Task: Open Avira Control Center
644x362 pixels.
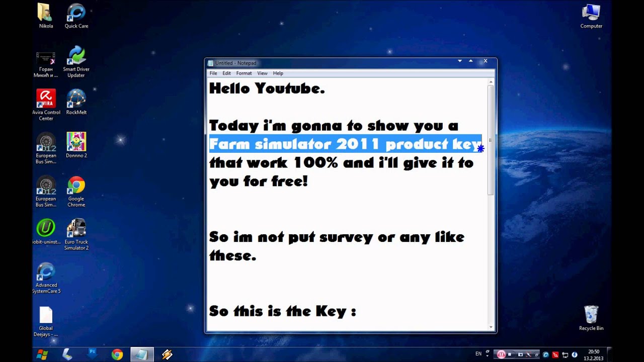Action: click(x=46, y=105)
